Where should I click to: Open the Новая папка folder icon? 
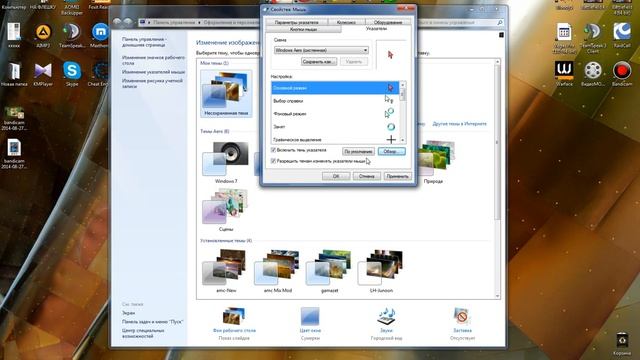14,74
